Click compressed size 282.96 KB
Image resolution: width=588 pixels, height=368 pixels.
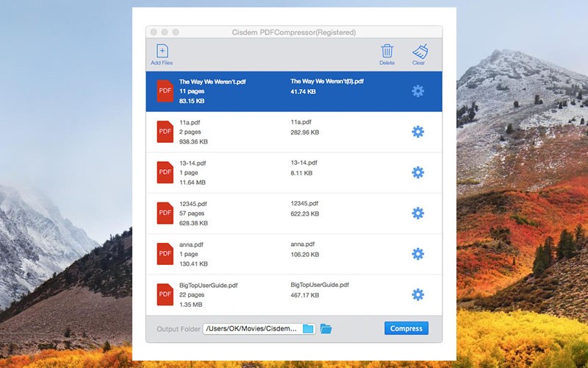click(305, 132)
